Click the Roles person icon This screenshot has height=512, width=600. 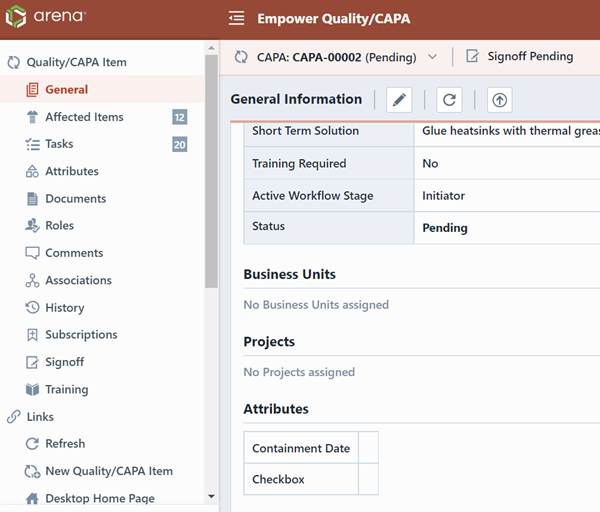coord(33,226)
